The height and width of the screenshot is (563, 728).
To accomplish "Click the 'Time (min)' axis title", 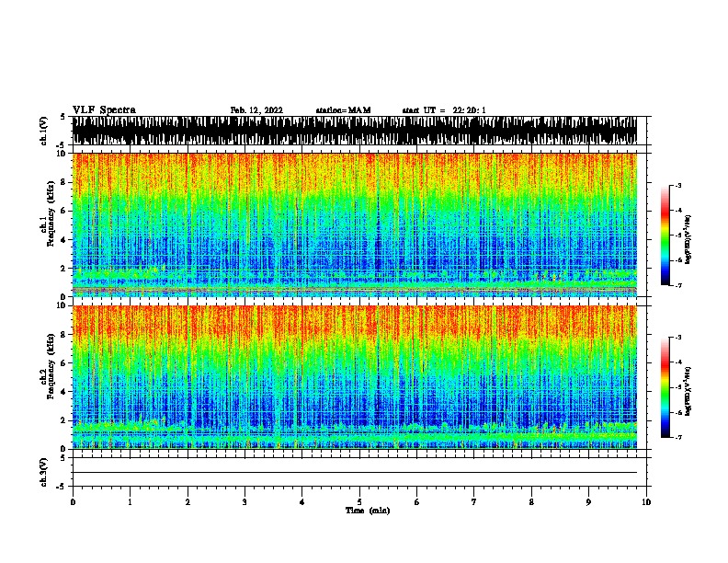I will (368, 511).
